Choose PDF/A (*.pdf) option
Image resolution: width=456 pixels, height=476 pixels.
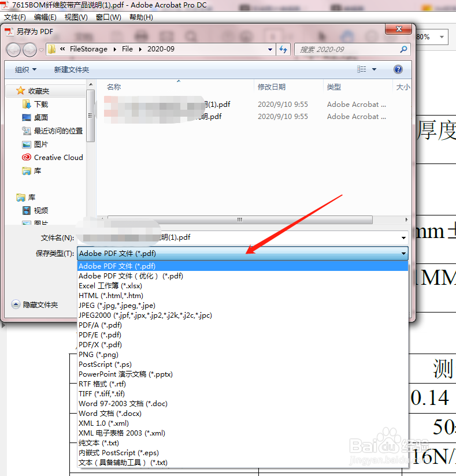[242, 325]
